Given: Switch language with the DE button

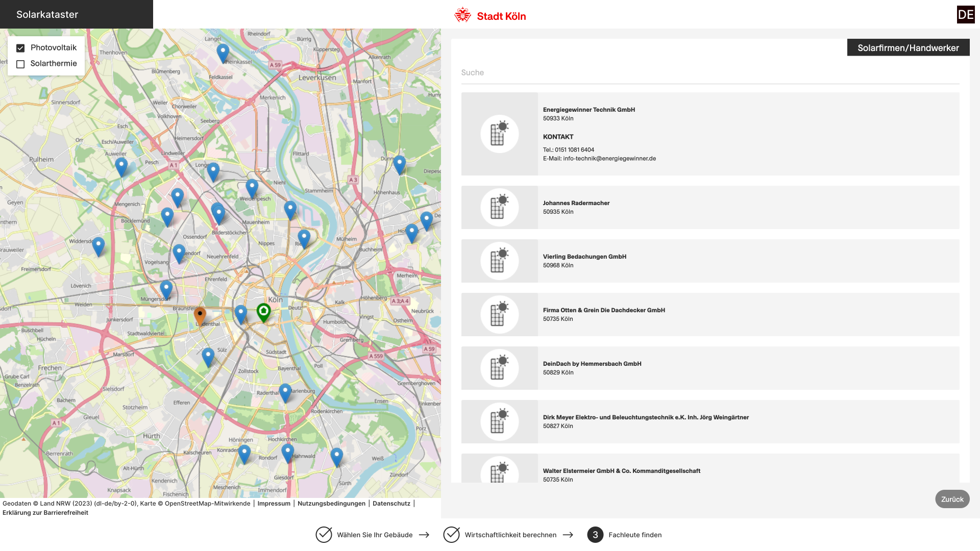Looking at the screenshot, I should coord(966,15).
